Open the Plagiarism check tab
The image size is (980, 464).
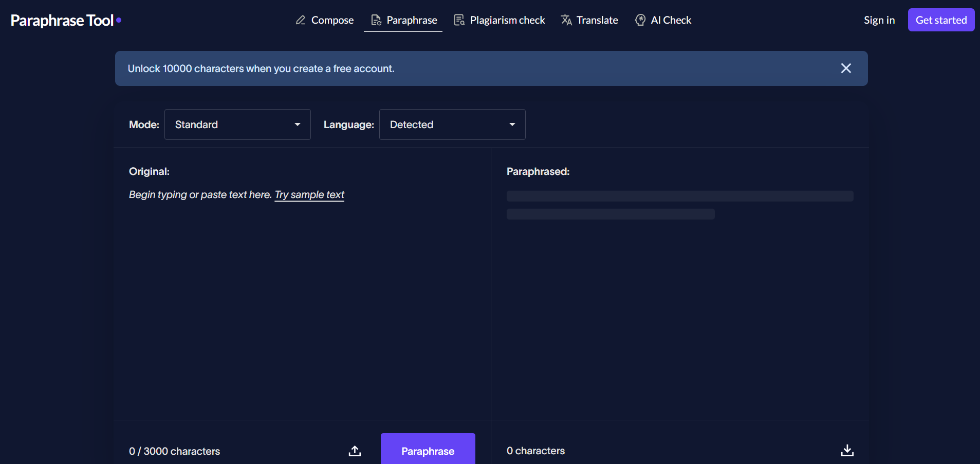click(x=507, y=20)
